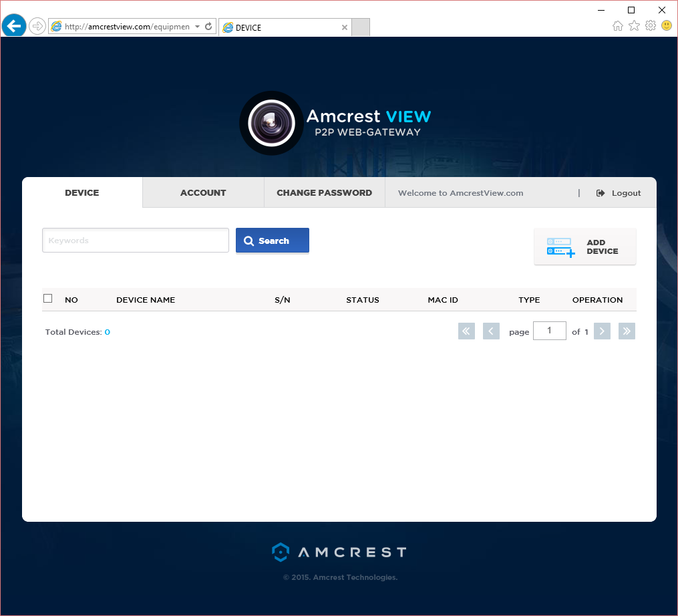Jump to last page double-chevron

pyautogui.click(x=627, y=331)
